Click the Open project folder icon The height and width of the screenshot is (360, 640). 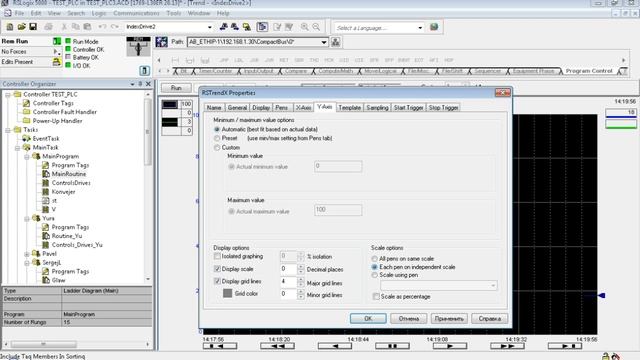pos(21,27)
